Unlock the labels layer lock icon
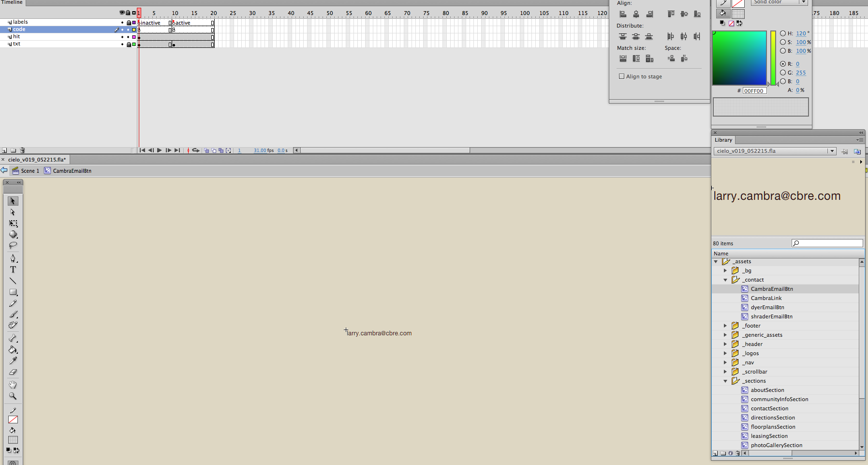The width and height of the screenshot is (868, 465). [x=129, y=23]
